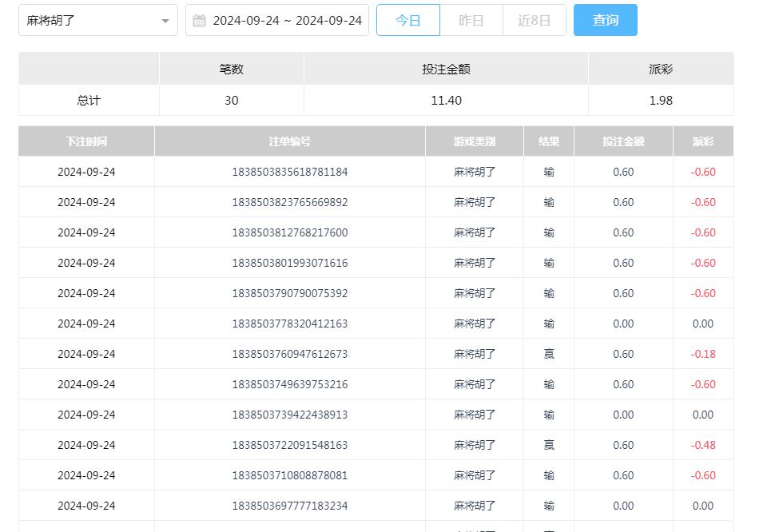Click the 注单编号 column header
Viewport: 759px width, 532px height.
(x=289, y=141)
